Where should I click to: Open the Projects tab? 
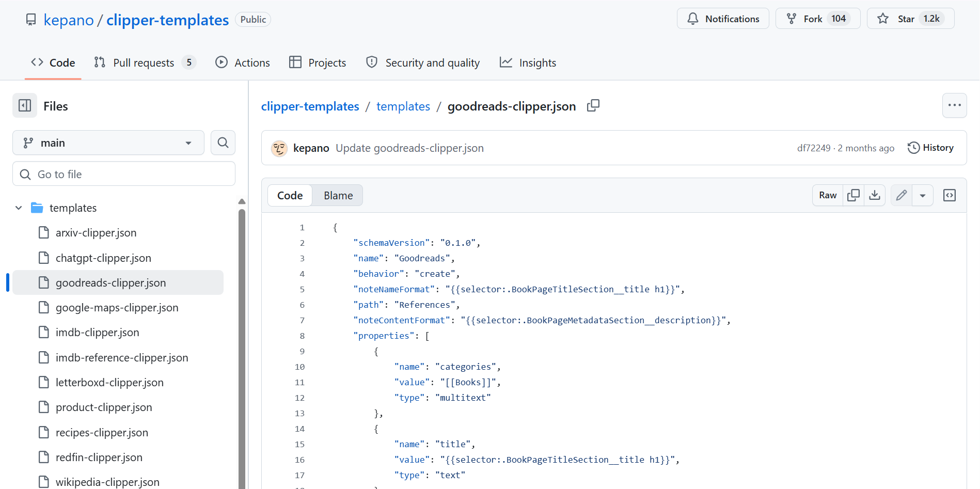point(318,62)
